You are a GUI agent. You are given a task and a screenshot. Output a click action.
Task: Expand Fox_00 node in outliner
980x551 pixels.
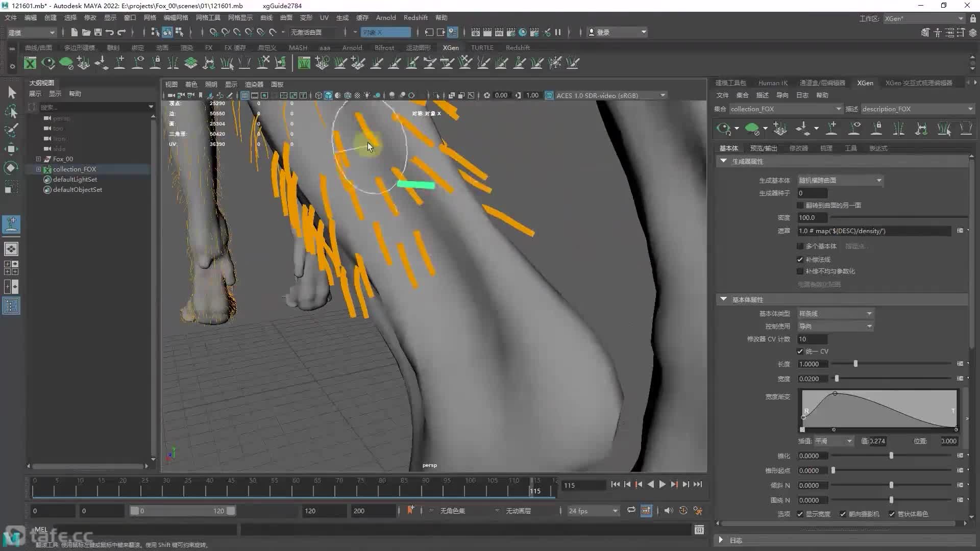coord(38,159)
